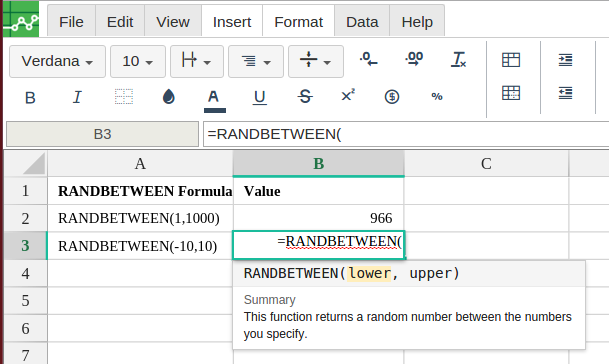The image size is (609, 364).
Task: Apply strikethrough to the cell
Action: pyautogui.click(x=305, y=96)
